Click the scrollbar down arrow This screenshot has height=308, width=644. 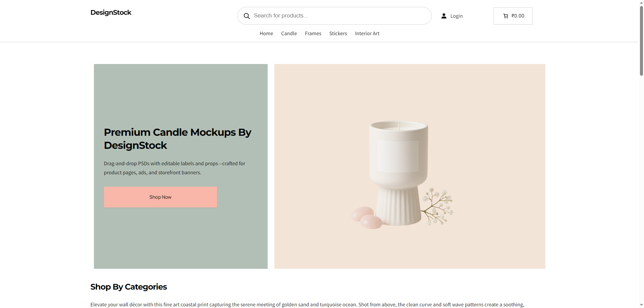641,305
